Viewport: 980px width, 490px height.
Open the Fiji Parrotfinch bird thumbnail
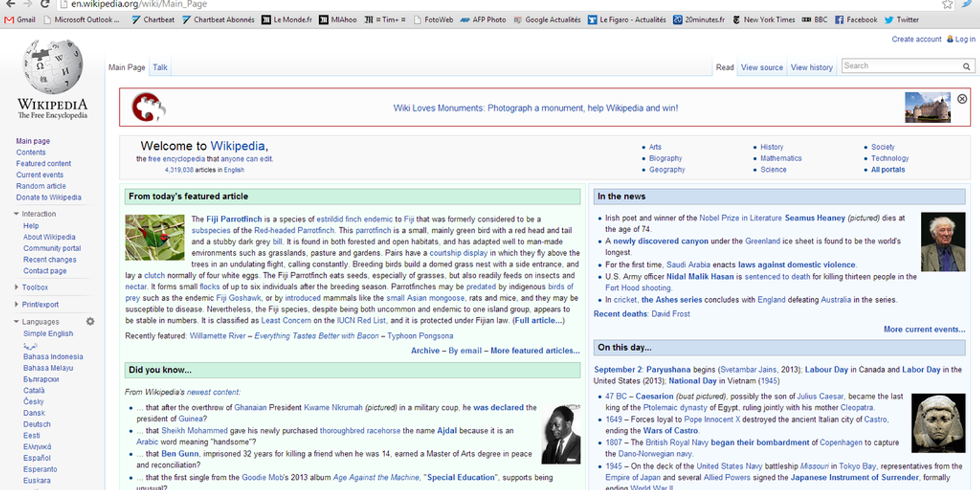pyautogui.click(x=155, y=238)
